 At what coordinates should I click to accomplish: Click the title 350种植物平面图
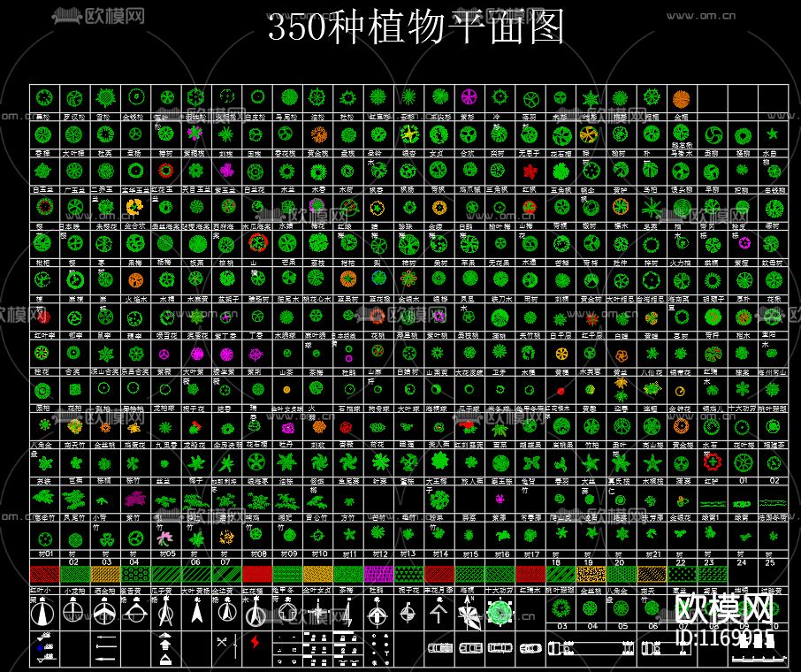click(x=416, y=27)
